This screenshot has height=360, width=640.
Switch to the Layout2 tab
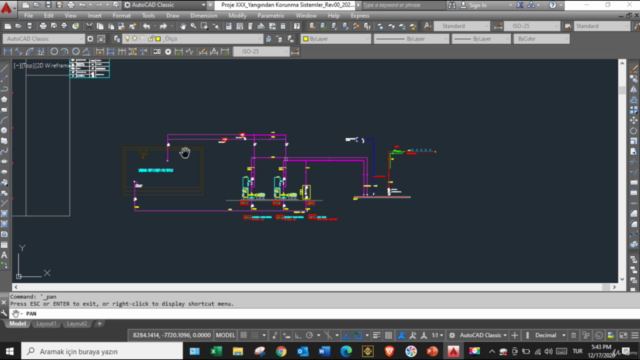click(x=77, y=324)
